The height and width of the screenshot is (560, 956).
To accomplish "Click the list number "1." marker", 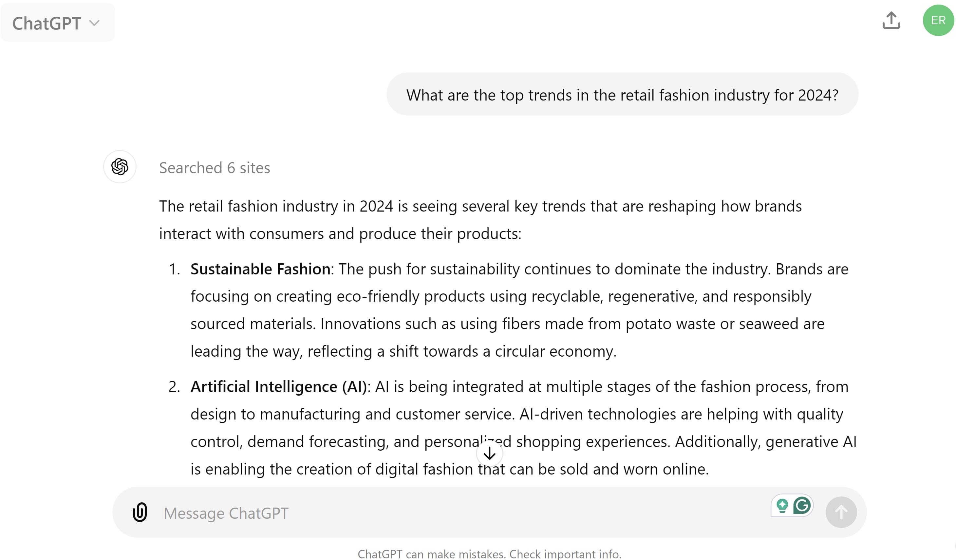I will 174,270.
